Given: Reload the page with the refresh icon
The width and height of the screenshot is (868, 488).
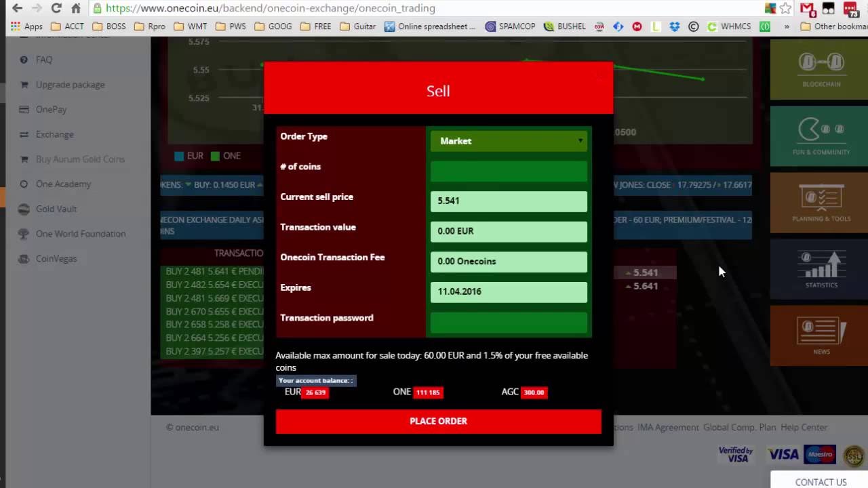Looking at the screenshot, I should pyautogui.click(x=56, y=9).
